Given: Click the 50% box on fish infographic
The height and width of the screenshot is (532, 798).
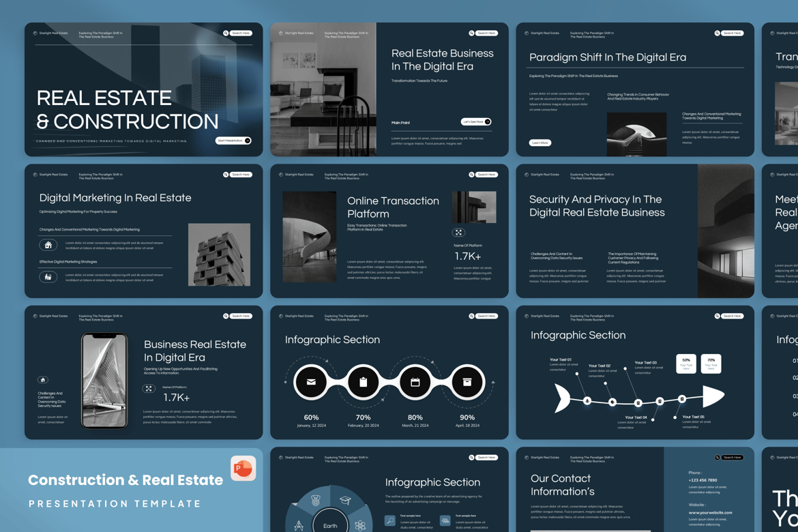Looking at the screenshot, I should tap(686, 364).
